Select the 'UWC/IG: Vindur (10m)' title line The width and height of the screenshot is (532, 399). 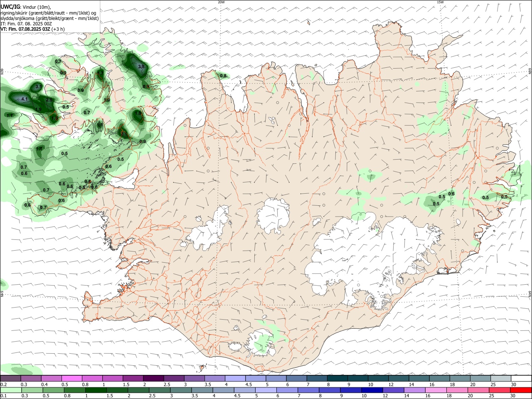[26, 7]
